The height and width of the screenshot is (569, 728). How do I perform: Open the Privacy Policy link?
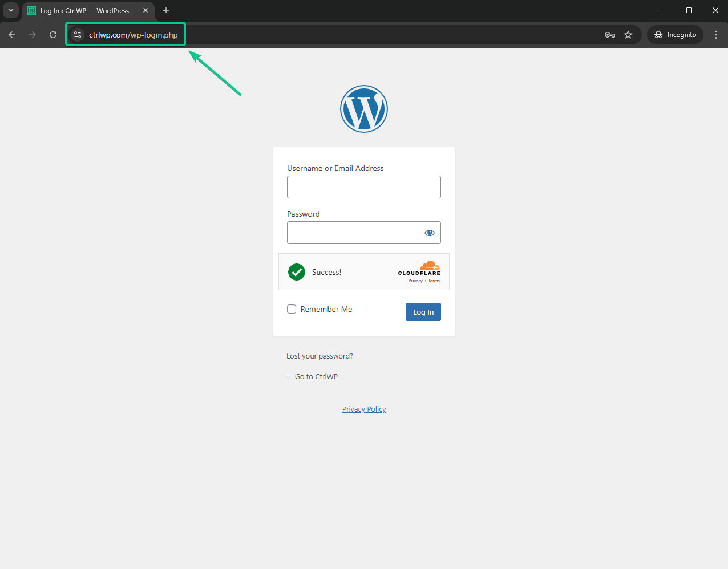click(364, 409)
